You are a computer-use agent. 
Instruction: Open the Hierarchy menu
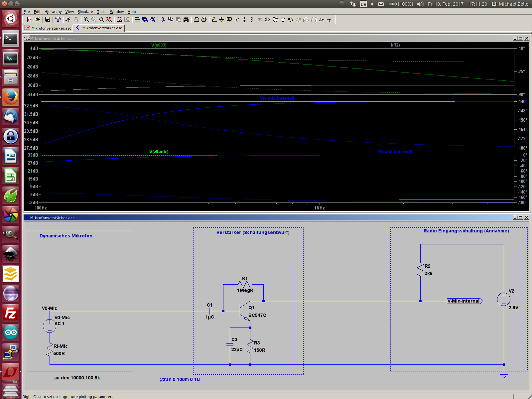coord(53,12)
